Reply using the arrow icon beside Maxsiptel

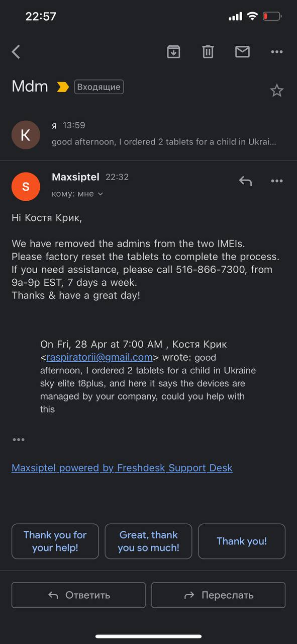[245, 181]
